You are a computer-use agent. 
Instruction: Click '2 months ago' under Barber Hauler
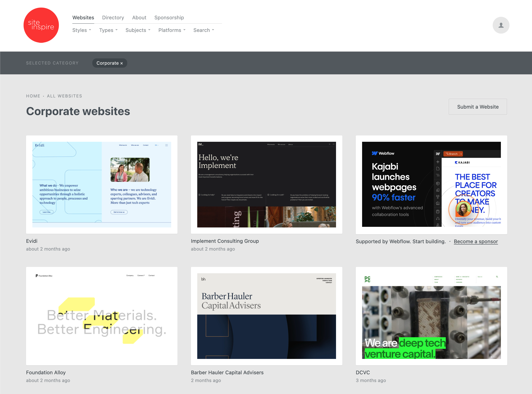206,381
